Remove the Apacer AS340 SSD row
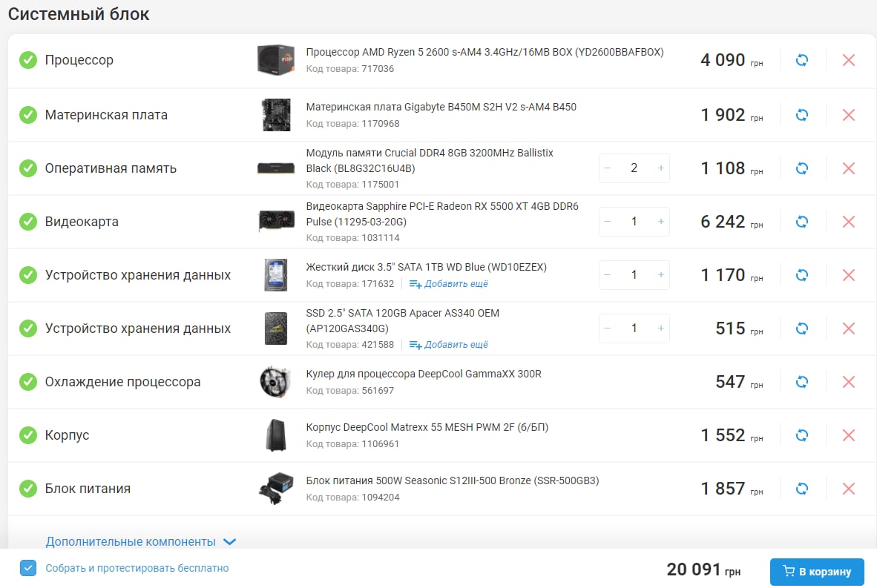 849,328
